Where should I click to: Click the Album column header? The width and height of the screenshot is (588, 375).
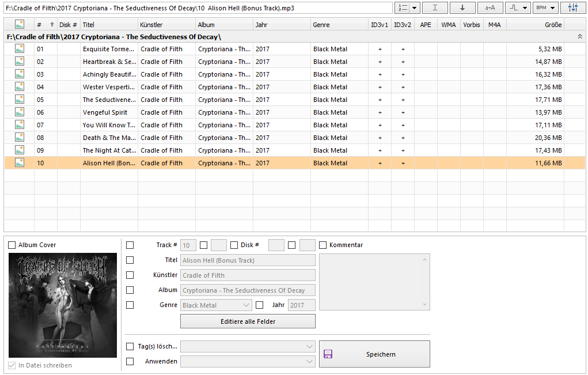(224, 25)
